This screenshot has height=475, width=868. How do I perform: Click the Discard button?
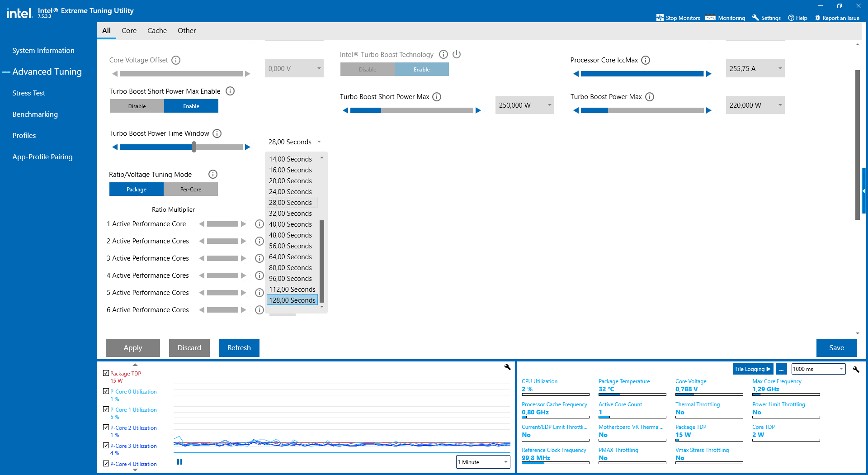pyautogui.click(x=189, y=348)
